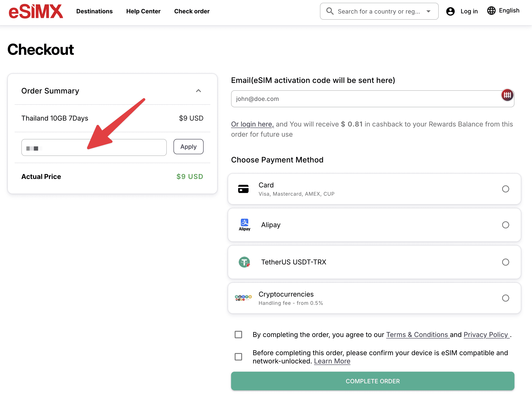The height and width of the screenshot is (396, 532).
Task: Go to Check order
Action: [x=192, y=11]
